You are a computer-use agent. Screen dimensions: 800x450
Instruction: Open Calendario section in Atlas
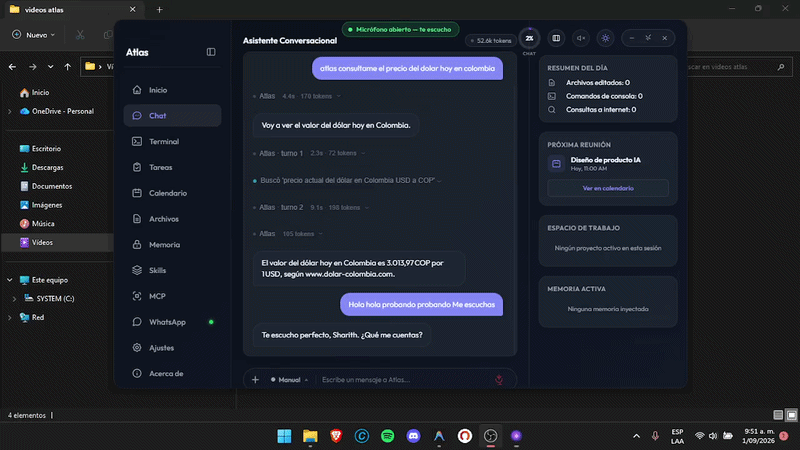[x=172, y=193]
